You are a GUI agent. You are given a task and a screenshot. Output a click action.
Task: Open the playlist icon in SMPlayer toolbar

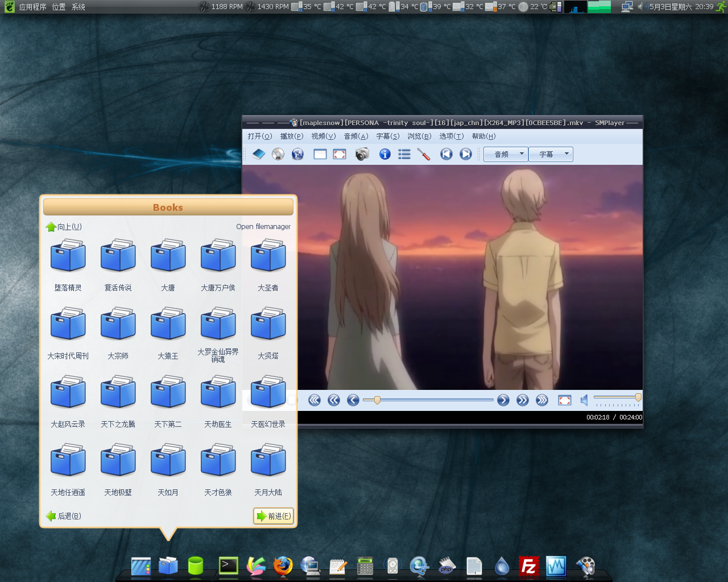tap(404, 154)
